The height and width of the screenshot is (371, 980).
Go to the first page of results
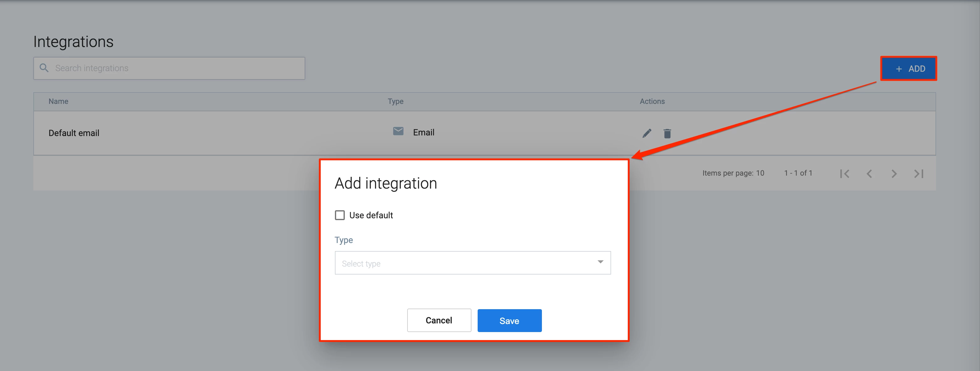pyautogui.click(x=845, y=173)
